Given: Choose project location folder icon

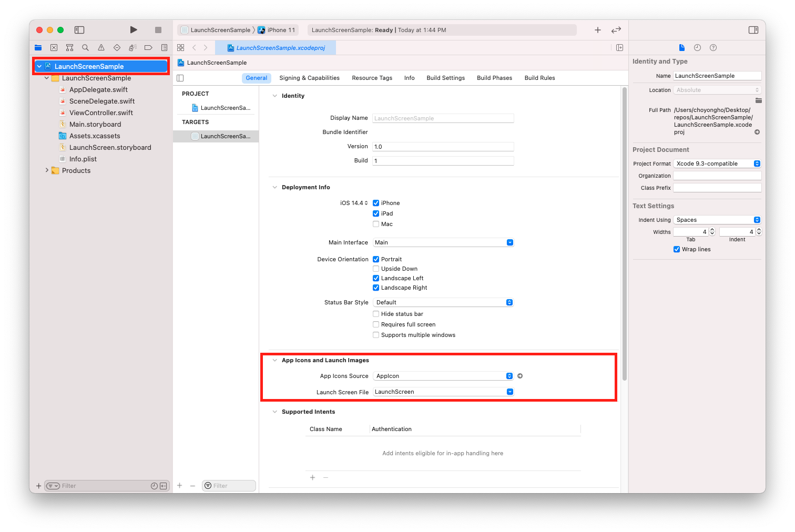Looking at the screenshot, I should 758,100.
